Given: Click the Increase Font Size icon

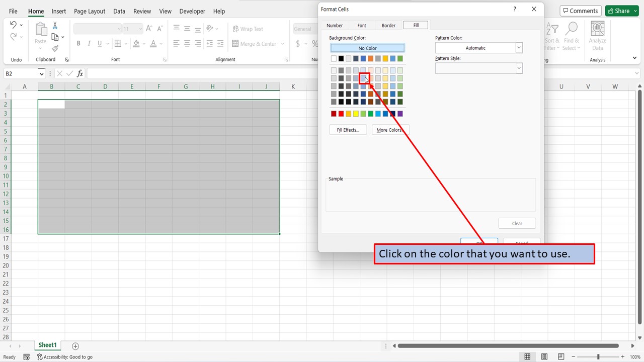Looking at the screenshot, I should coord(149,29).
